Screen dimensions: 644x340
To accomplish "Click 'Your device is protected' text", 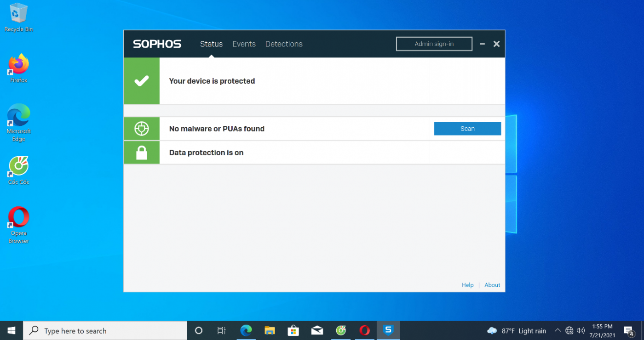I will (x=212, y=81).
